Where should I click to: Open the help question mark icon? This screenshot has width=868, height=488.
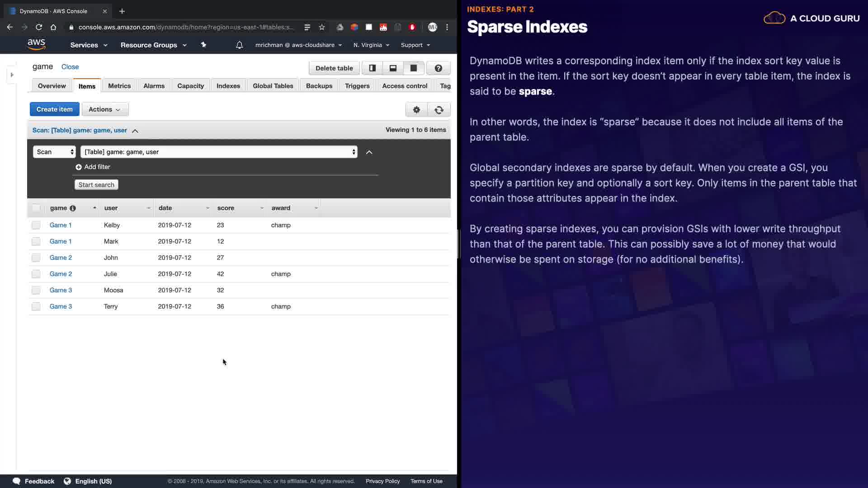pyautogui.click(x=438, y=68)
